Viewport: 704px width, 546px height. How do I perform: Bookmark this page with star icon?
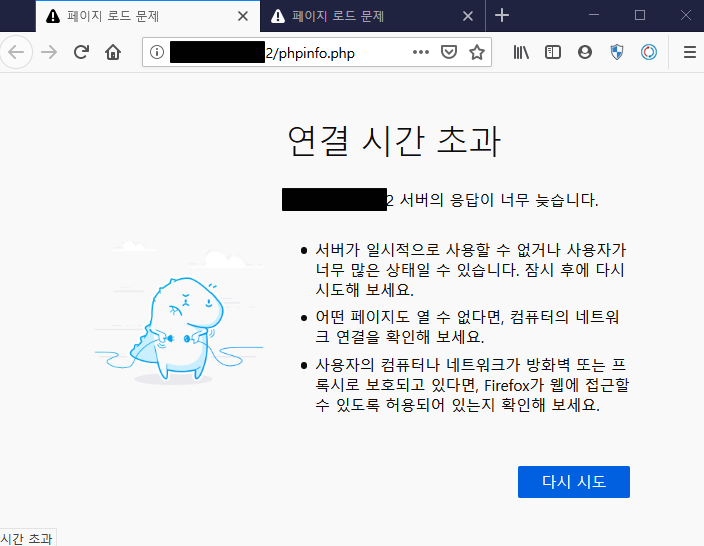[477, 52]
